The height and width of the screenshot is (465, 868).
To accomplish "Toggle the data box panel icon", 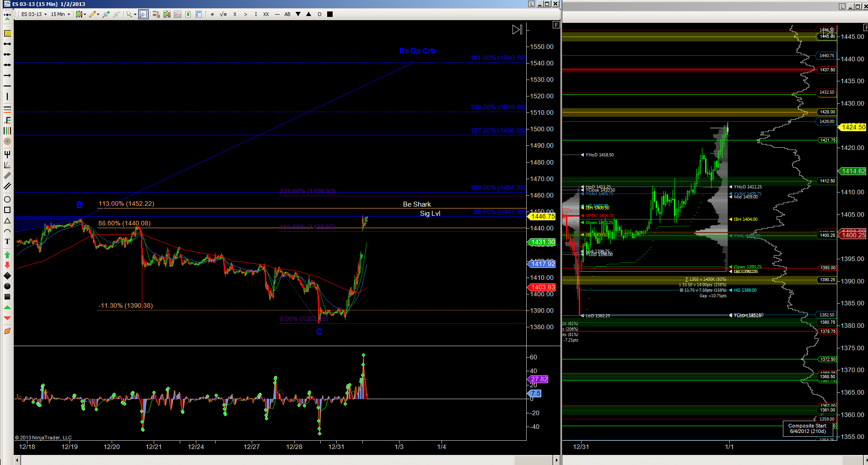I will pos(199,14).
